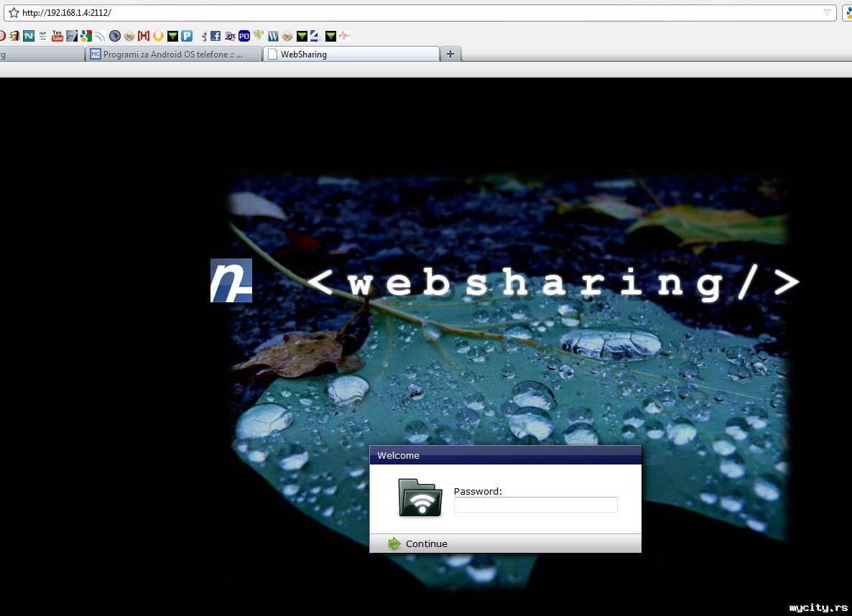Open the Google bookmark icon
Image resolution: width=852 pixels, height=616 pixels.
[x=86, y=36]
